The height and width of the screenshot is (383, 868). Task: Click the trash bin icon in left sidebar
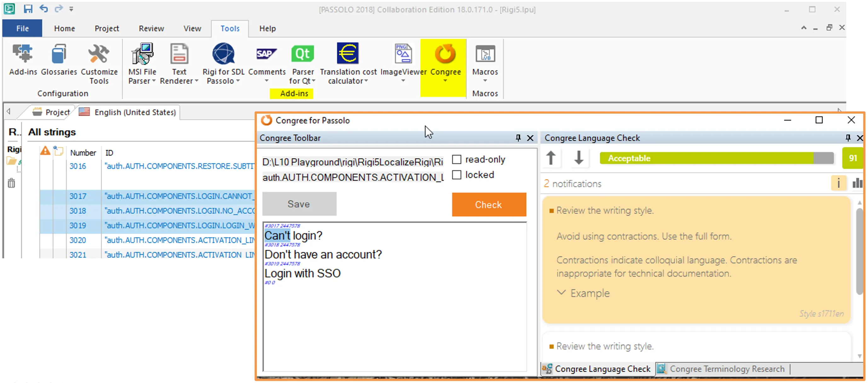click(x=11, y=183)
